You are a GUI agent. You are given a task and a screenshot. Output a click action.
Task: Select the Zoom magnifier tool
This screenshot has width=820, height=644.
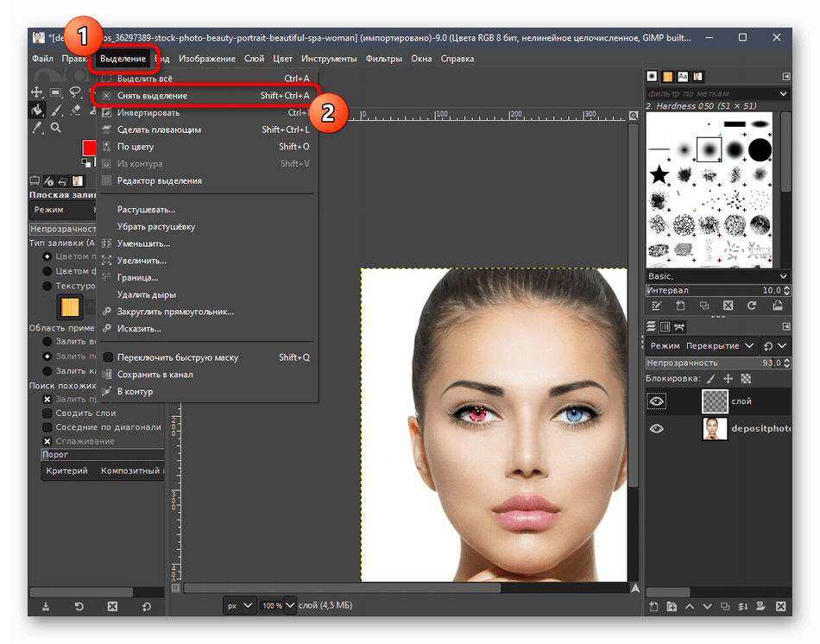[x=56, y=128]
